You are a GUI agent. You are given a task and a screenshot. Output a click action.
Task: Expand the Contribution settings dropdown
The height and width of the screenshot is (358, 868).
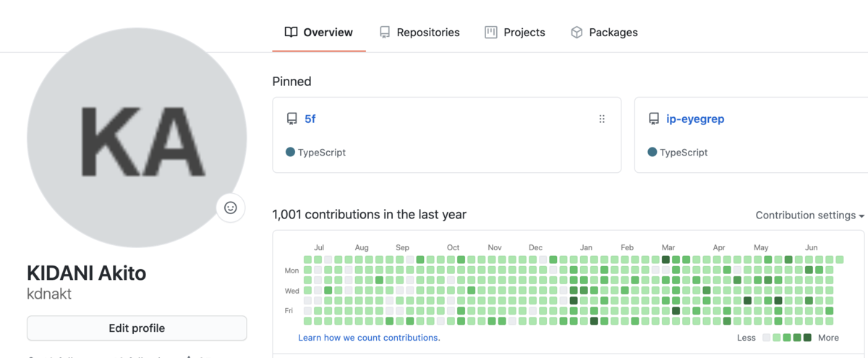tap(809, 216)
